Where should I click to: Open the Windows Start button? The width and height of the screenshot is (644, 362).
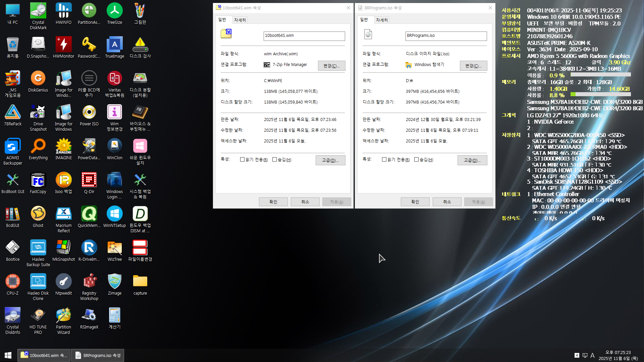pos(8,355)
